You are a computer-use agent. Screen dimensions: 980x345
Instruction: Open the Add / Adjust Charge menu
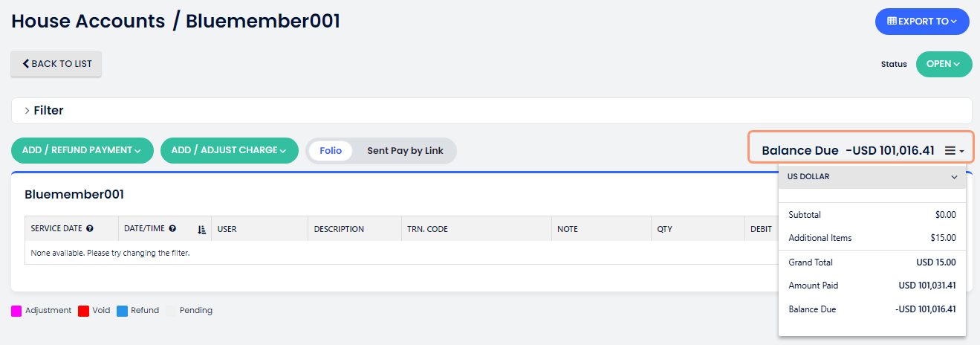(229, 150)
